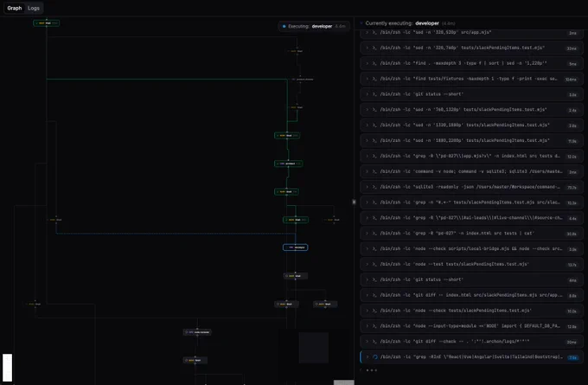Click the command text 'grep -R pd-027|app.mjs' index.html
This screenshot has height=385, width=588.
tap(470, 156)
